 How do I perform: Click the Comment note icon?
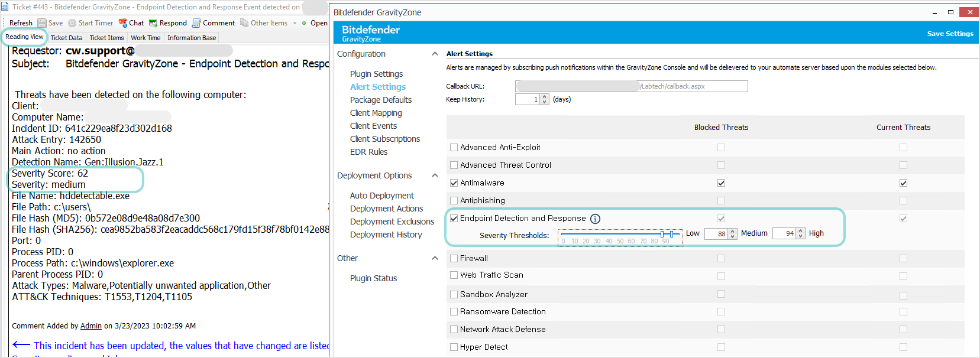tap(196, 23)
